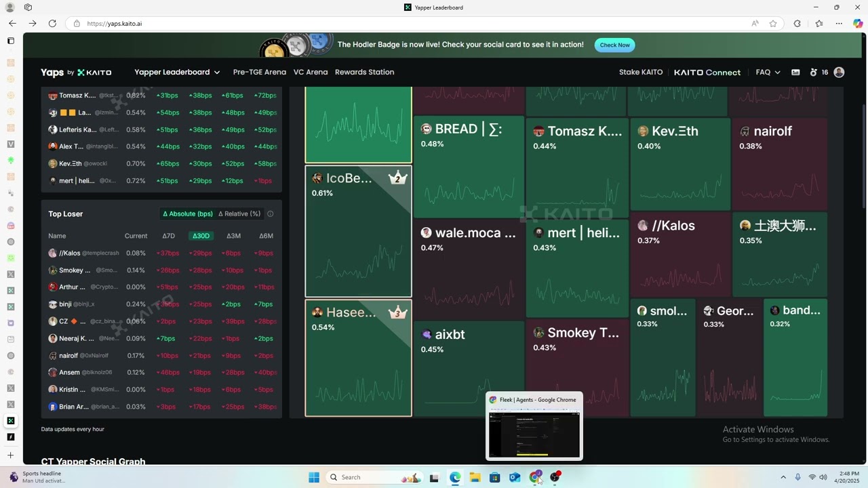Open the nairolf row in Top Loser
This screenshot has width=868, height=488.
click(161, 355)
